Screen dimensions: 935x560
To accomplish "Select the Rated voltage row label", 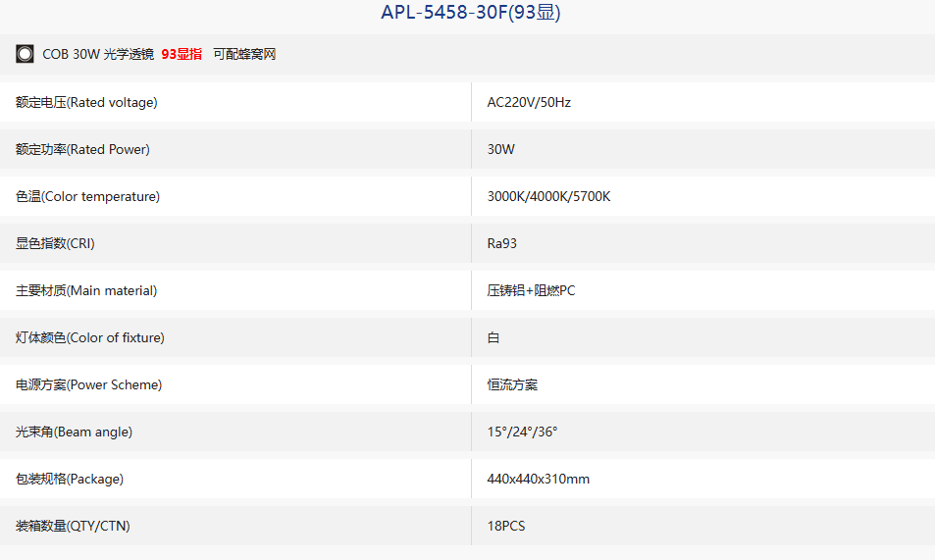I will (86, 103).
